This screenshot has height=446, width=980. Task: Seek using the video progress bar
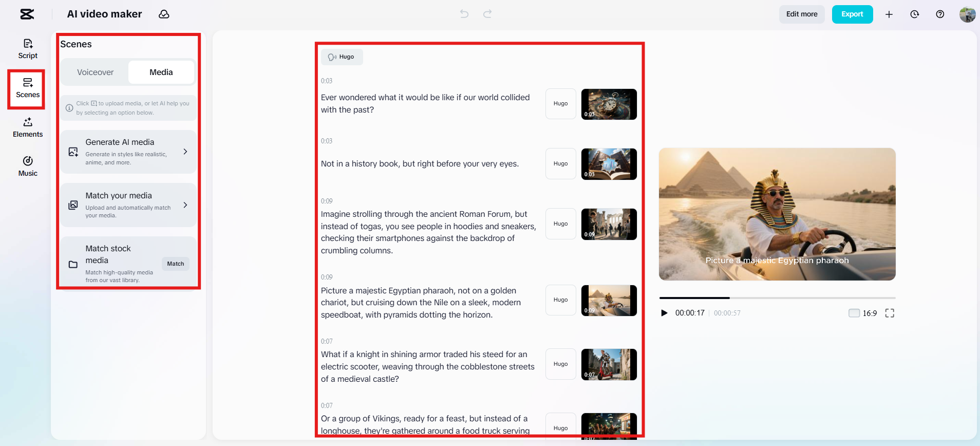[777, 298]
